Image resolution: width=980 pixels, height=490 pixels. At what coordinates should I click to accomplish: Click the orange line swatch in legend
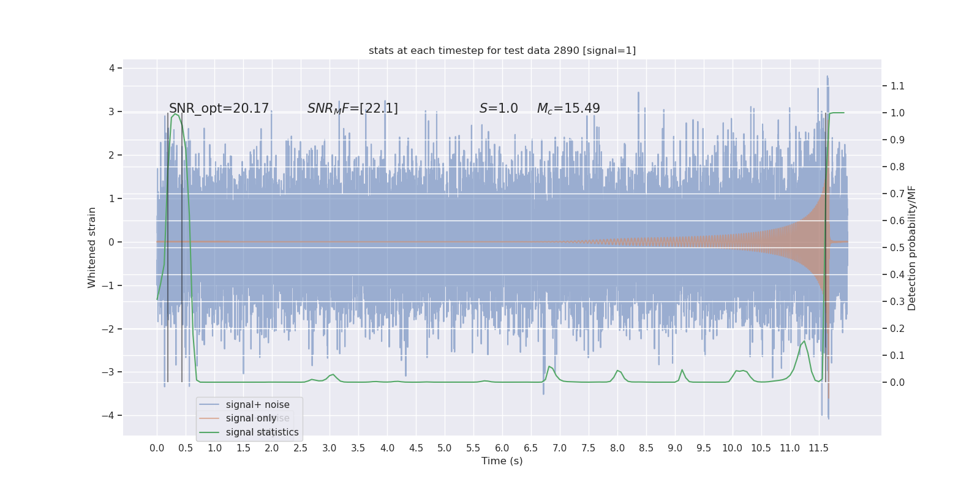point(209,418)
